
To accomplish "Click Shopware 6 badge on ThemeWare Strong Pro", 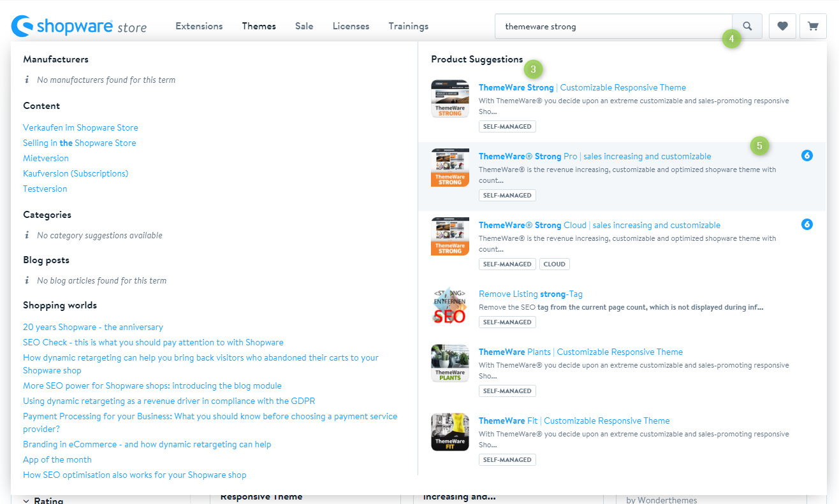I will [807, 155].
